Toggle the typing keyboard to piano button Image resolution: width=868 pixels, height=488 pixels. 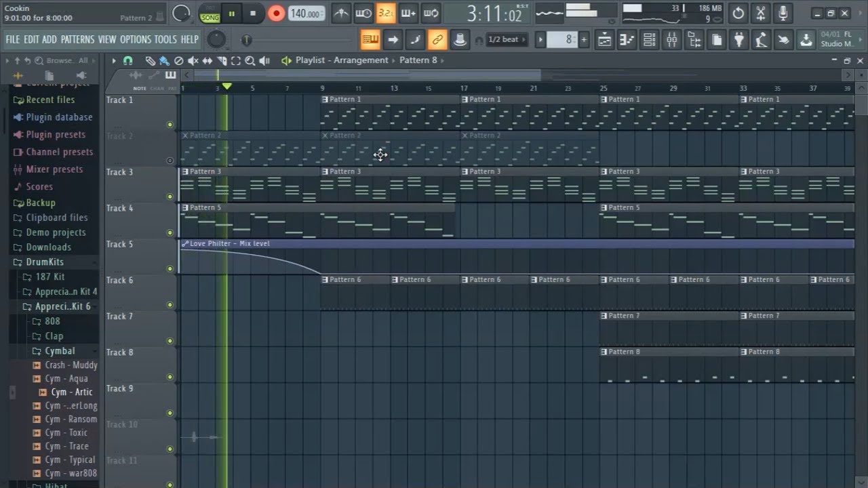(x=370, y=39)
